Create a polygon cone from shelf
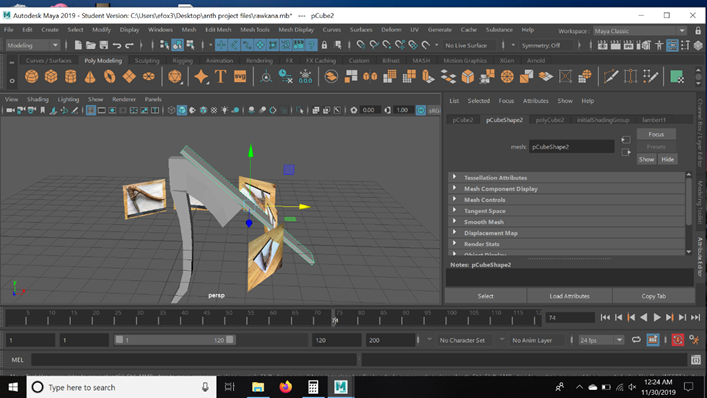This screenshot has width=707, height=398. (x=90, y=77)
